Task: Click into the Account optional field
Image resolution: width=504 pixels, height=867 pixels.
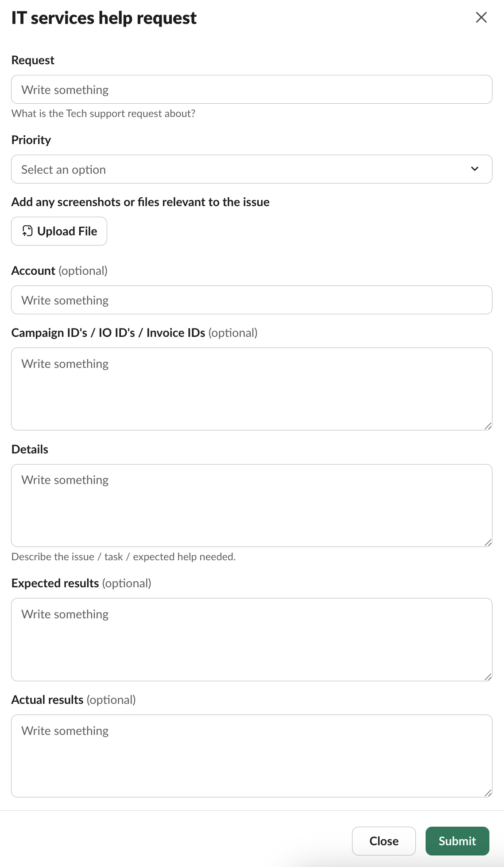Action: 252,300
